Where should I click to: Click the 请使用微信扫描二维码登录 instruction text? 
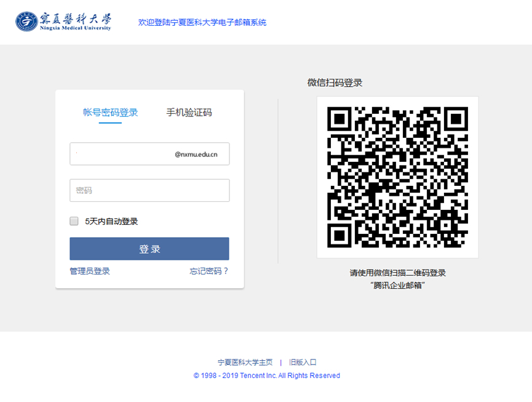(x=398, y=273)
